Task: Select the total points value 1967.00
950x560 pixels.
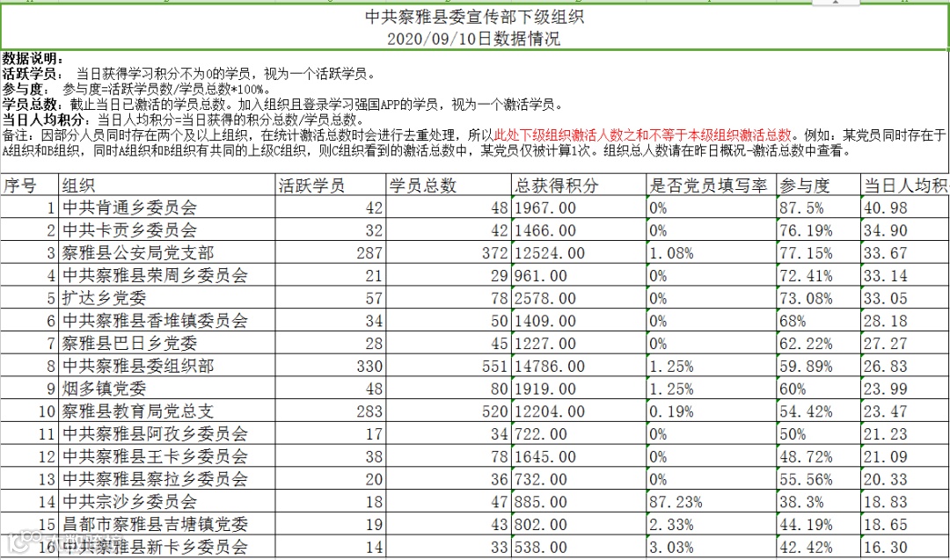Action: (579, 207)
